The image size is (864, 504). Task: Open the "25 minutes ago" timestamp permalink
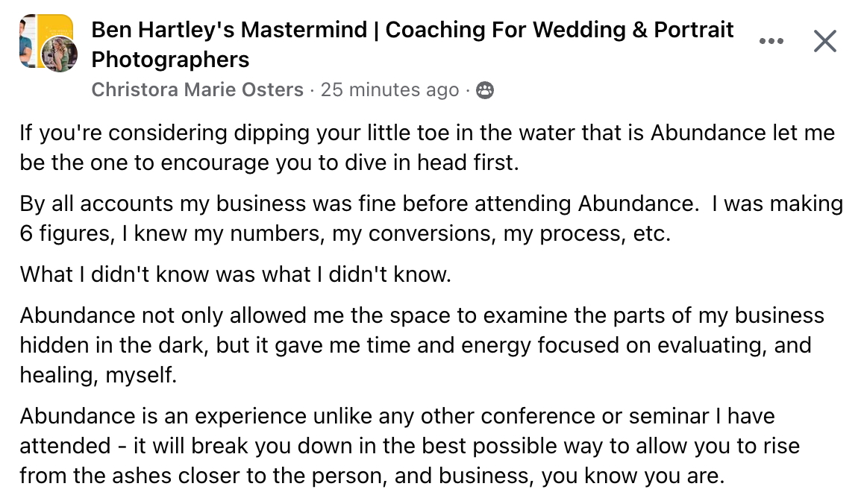(389, 90)
